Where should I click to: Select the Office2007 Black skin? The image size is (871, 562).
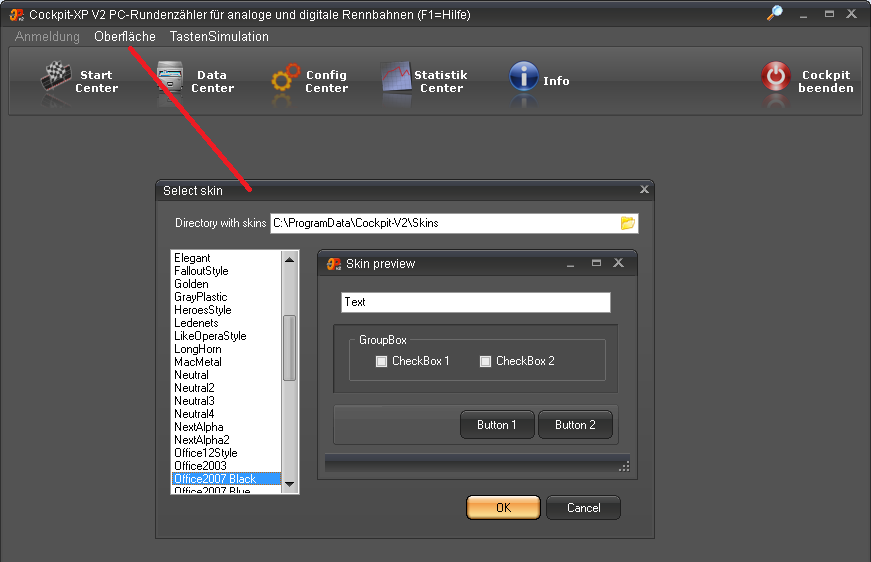pos(226,479)
